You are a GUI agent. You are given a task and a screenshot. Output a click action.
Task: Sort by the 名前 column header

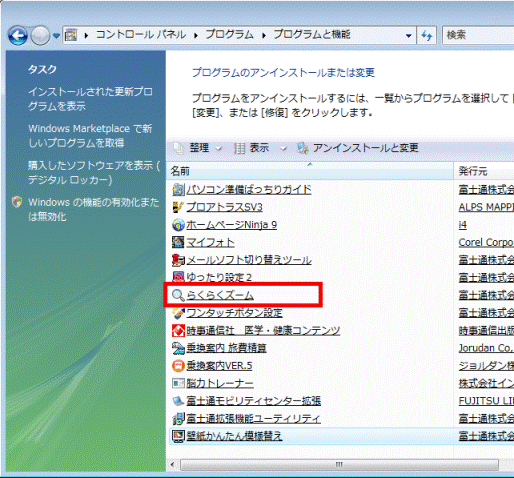(x=310, y=171)
